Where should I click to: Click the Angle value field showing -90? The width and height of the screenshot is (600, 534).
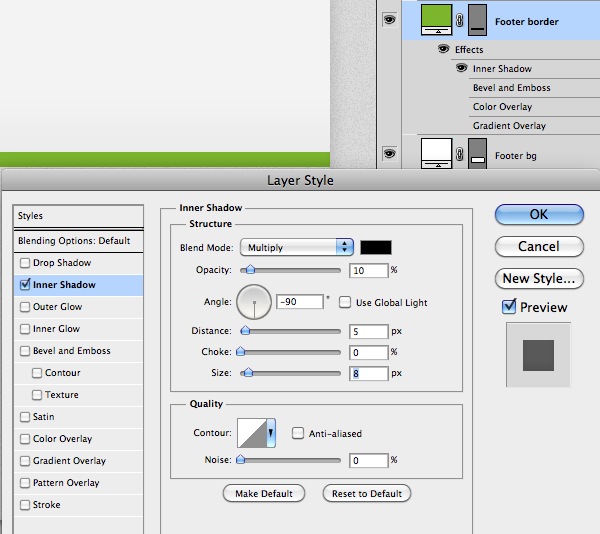(x=300, y=302)
